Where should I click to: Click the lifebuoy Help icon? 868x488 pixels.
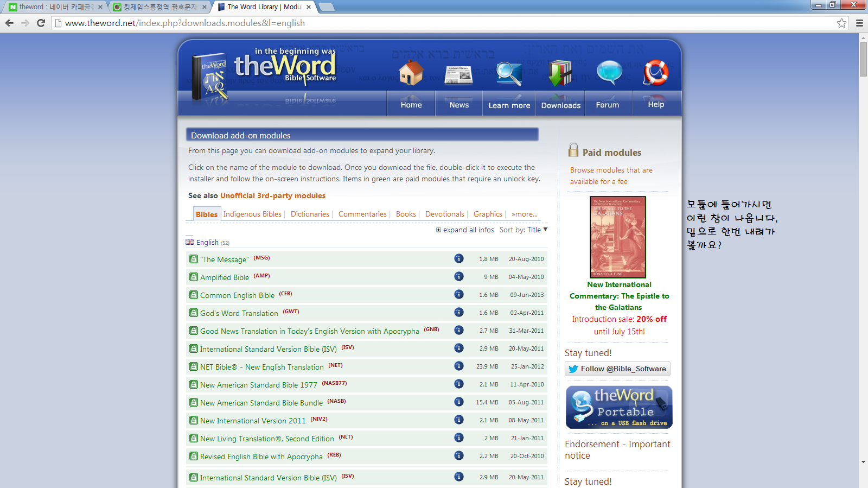[x=655, y=73]
